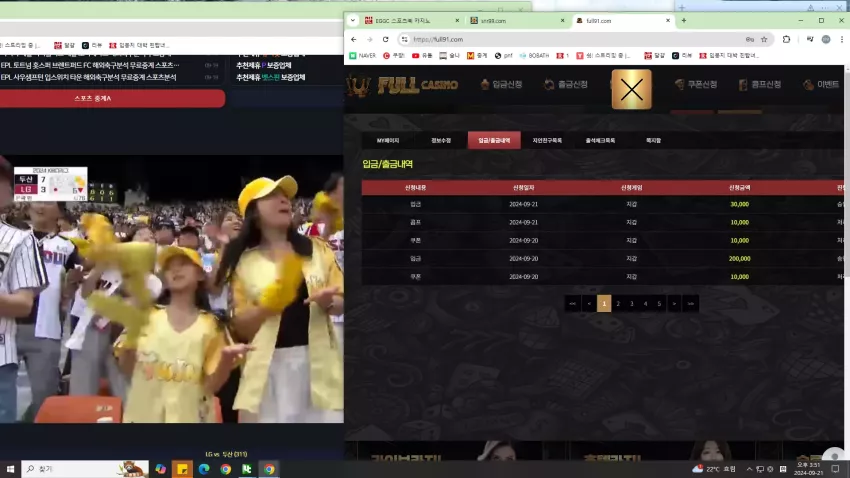
Task: Click the FULL Casino logo
Action: click(402, 85)
